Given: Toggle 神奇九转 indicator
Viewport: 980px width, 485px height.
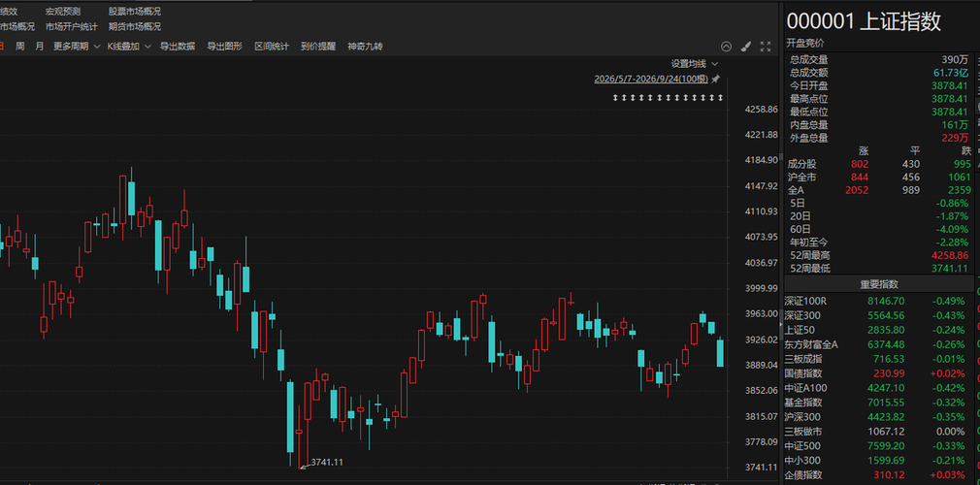Looking at the screenshot, I should coord(365,47).
